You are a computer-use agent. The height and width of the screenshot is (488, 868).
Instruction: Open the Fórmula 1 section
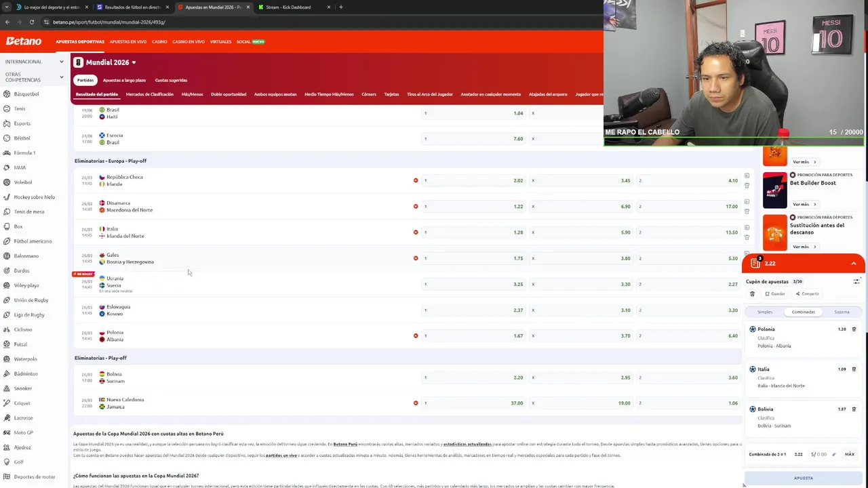(x=24, y=153)
